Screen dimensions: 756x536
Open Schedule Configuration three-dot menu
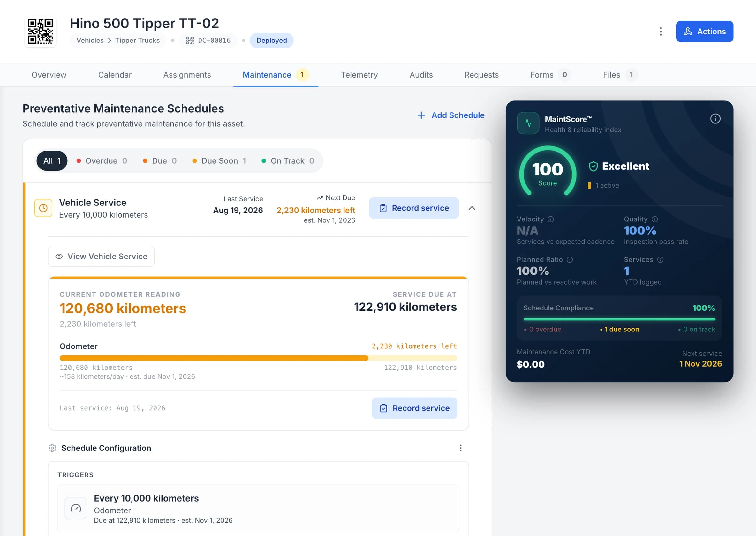[x=460, y=448]
